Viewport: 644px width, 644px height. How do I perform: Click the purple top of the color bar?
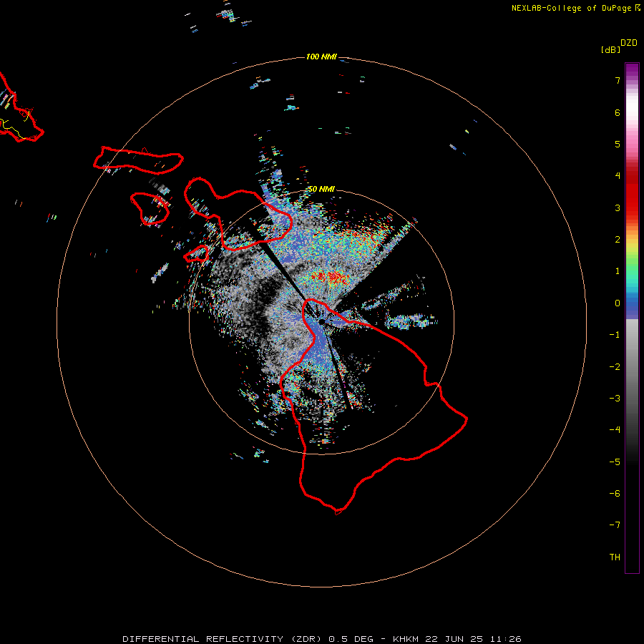(x=632, y=70)
